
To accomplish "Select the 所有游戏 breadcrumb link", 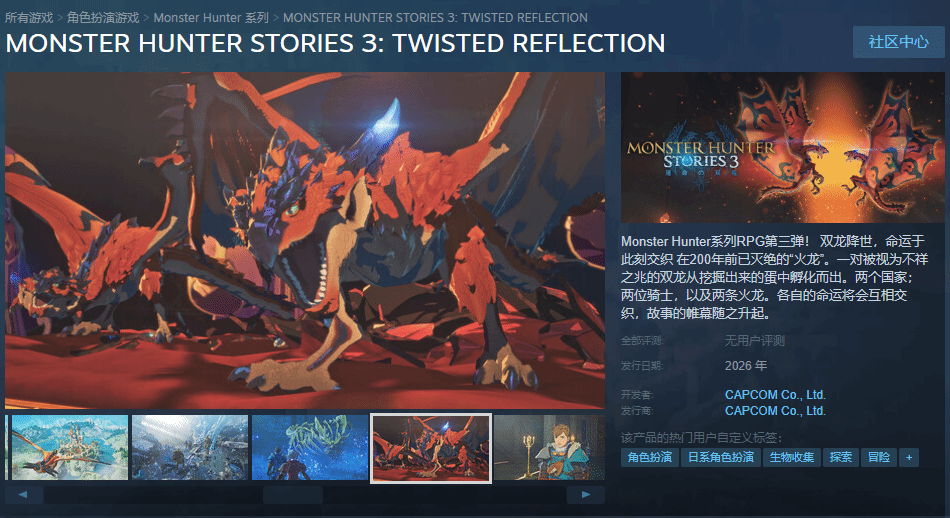I will pos(29,18).
